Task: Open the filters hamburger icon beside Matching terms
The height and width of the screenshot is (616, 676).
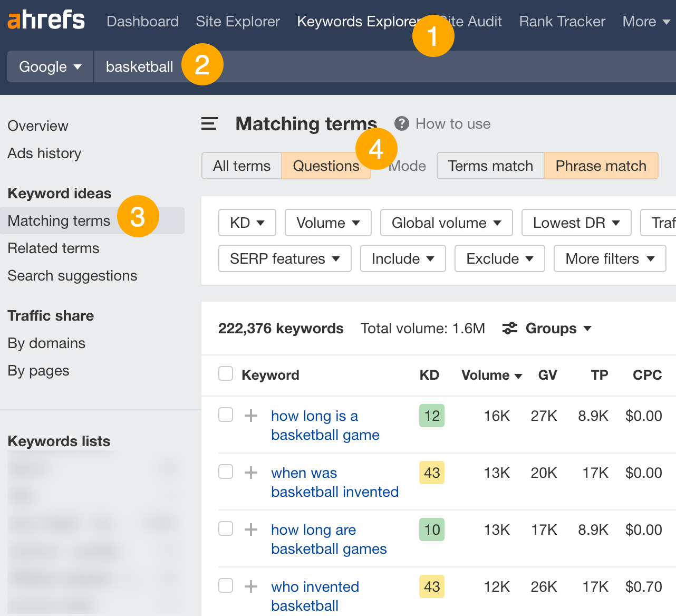Action: coord(209,124)
